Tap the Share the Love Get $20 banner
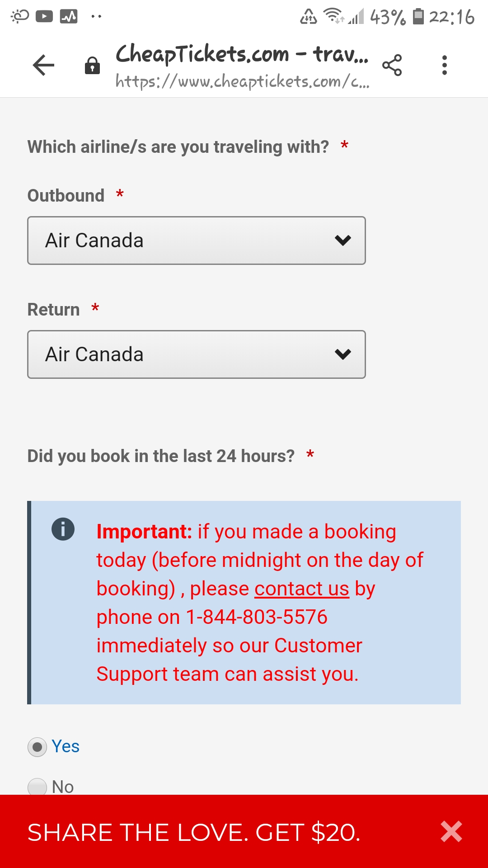 coord(194,832)
